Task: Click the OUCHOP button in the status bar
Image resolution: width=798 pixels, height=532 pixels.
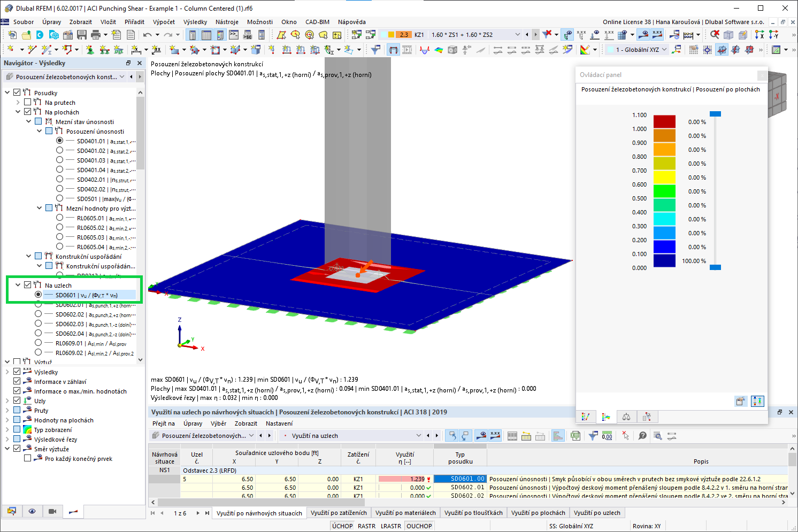Action: click(x=419, y=526)
